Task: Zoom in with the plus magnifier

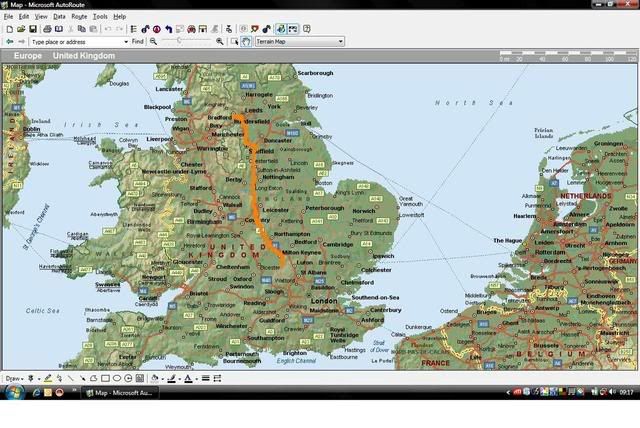Action: pyautogui.click(x=220, y=41)
